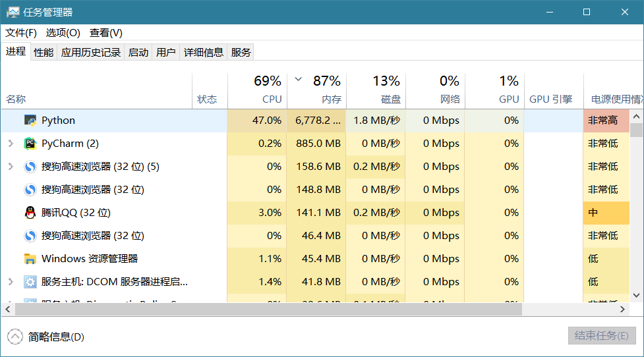Click Python's 6,778.2 memory value

(x=318, y=121)
